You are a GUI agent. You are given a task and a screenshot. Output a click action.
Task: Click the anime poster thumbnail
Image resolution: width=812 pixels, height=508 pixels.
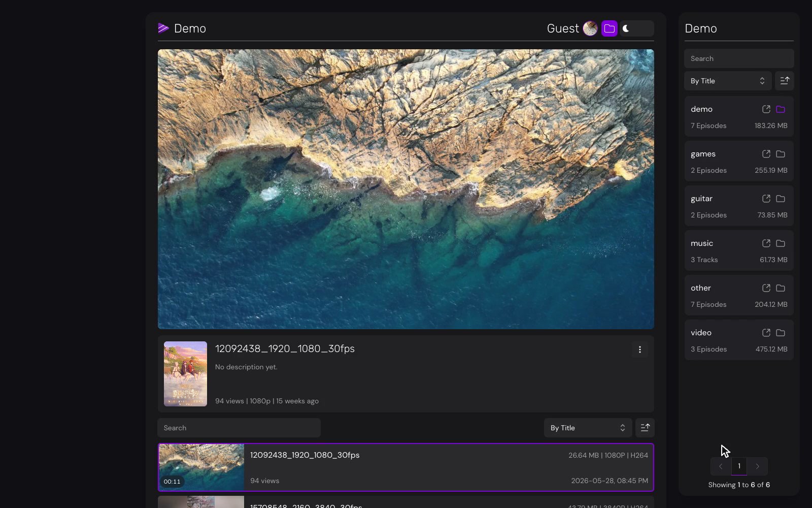click(x=185, y=374)
